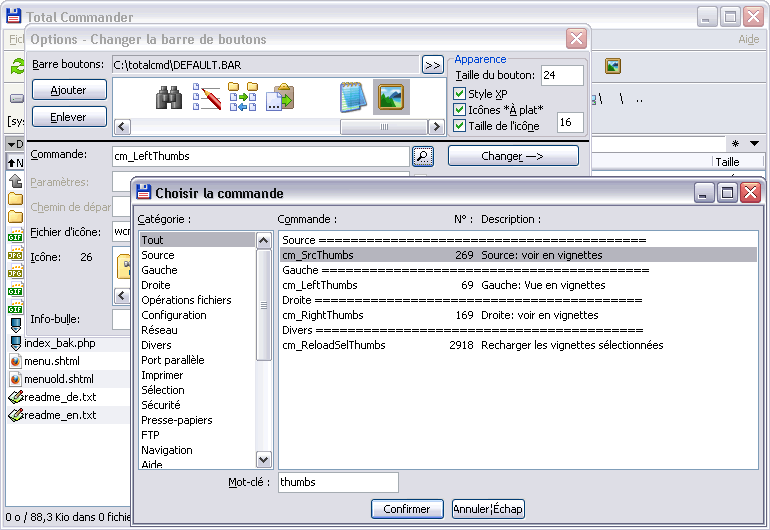
Task: Click the parent directory up-arrow icon in file list
Action: tap(16, 181)
